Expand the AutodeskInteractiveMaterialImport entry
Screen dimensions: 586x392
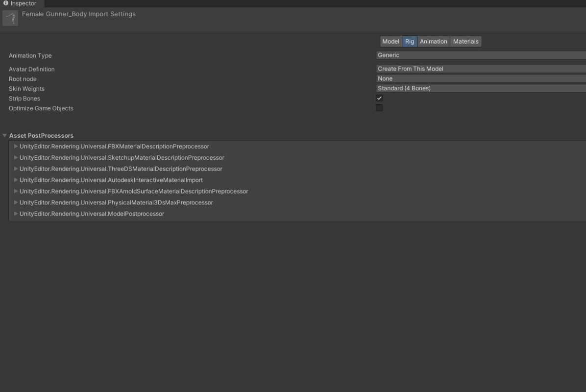(16, 180)
